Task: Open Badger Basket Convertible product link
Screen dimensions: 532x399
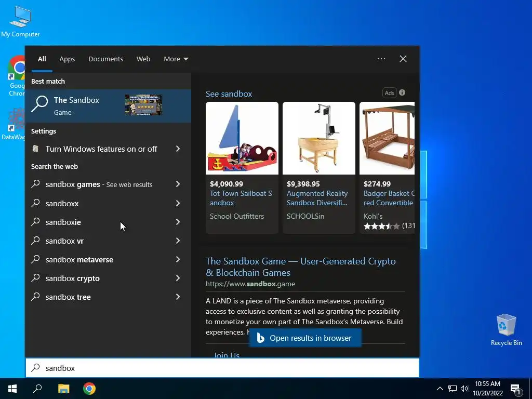Action: [389, 198]
